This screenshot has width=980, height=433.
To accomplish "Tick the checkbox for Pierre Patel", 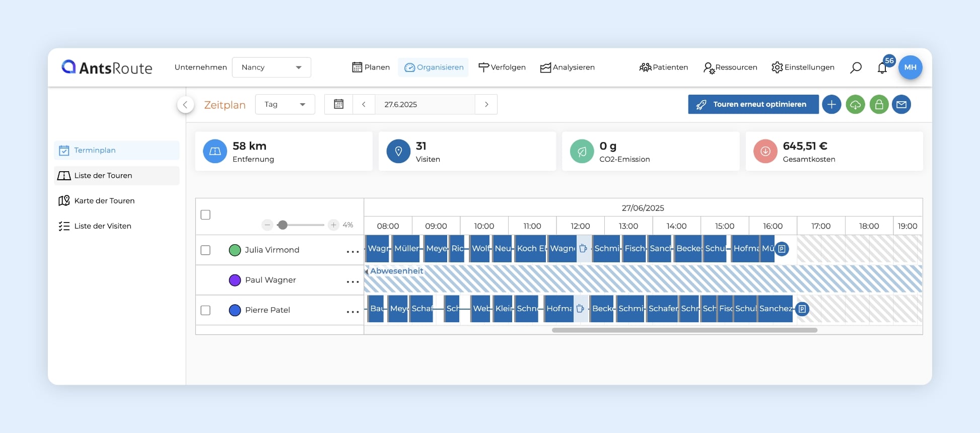I will click(x=205, y=310).
